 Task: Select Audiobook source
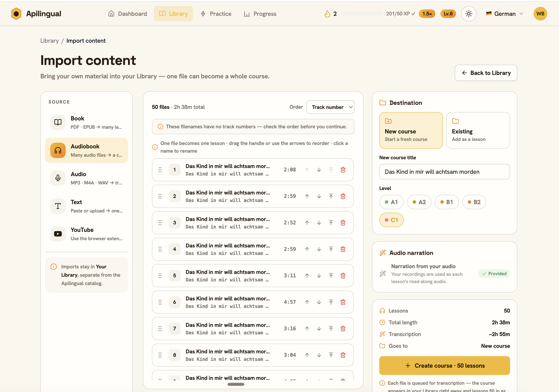pyautogui.click(x=86, y=150)
